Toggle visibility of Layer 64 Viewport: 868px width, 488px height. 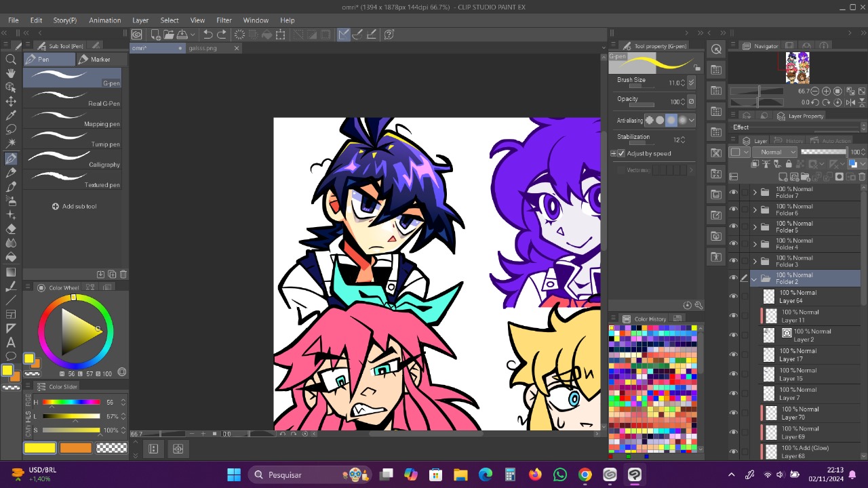pos(733,296)
